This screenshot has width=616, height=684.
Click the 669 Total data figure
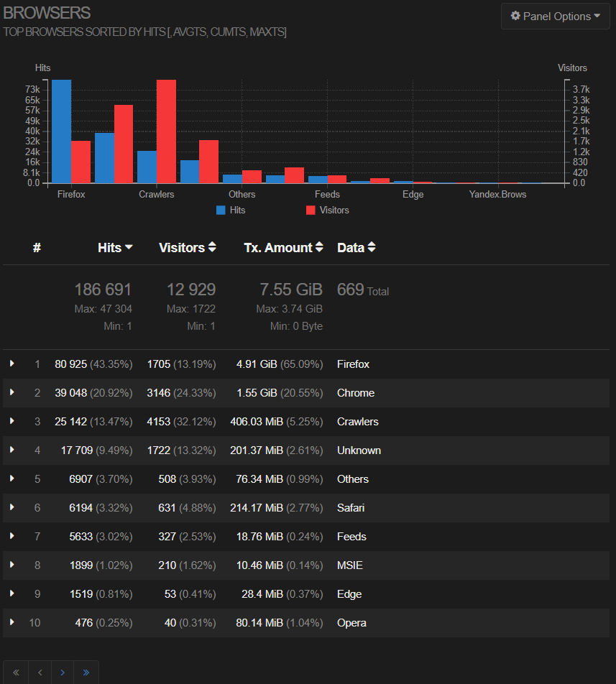click(362, 290)
